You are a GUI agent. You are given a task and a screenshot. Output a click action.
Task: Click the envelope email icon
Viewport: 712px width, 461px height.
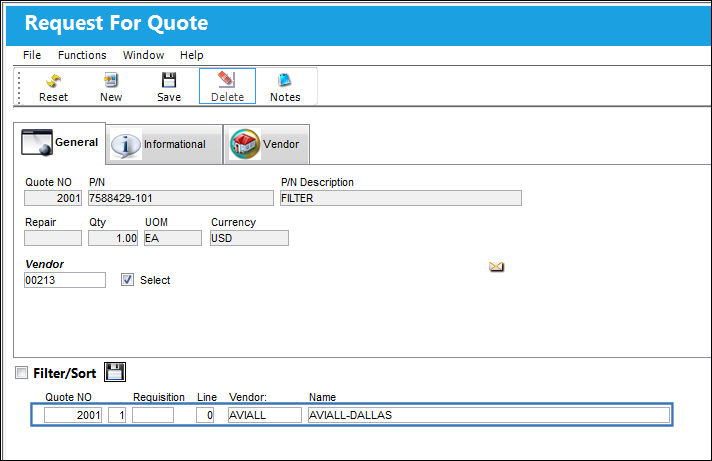coord(496,266)
